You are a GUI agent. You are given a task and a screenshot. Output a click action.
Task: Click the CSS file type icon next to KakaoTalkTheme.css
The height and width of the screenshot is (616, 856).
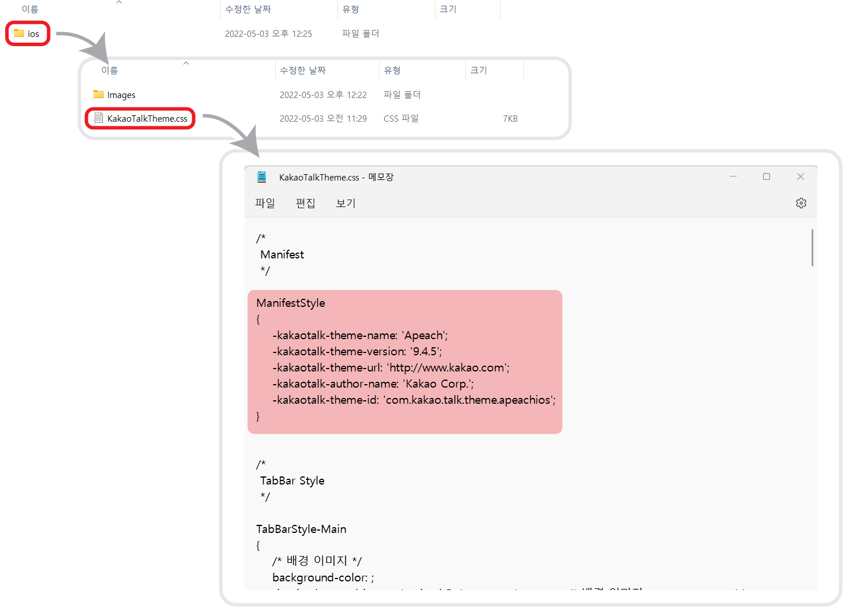[99, 118]
